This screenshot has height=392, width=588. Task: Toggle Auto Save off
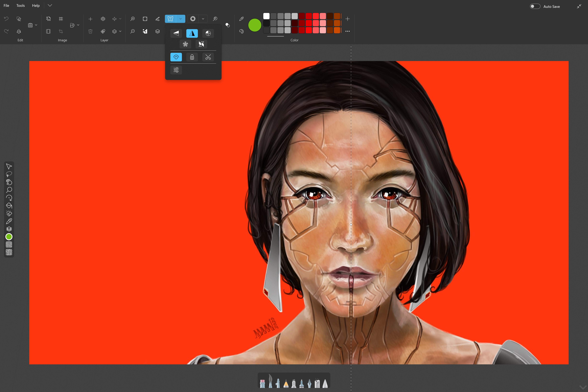[535, 6]
